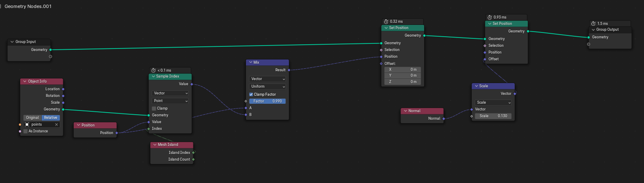Select Relative transform space in Object Info
Image resolution: width=644 pixels, height=183 pixels.
(x=51, y=118)
